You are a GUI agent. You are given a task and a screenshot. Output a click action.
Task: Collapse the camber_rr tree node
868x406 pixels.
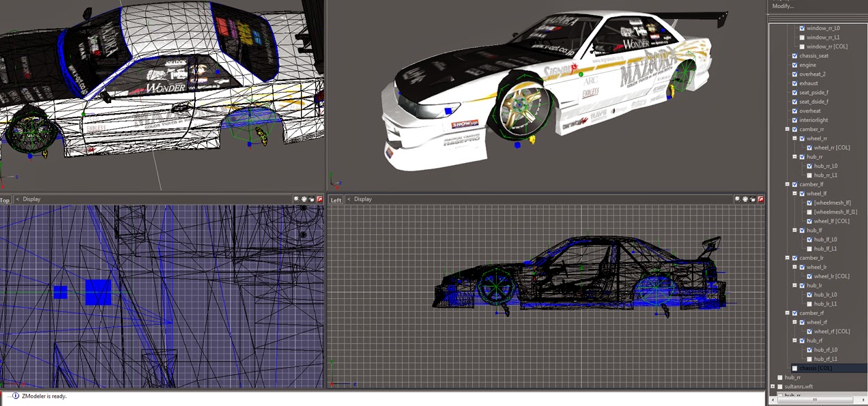pyautogui.click(x=787, y=129)
